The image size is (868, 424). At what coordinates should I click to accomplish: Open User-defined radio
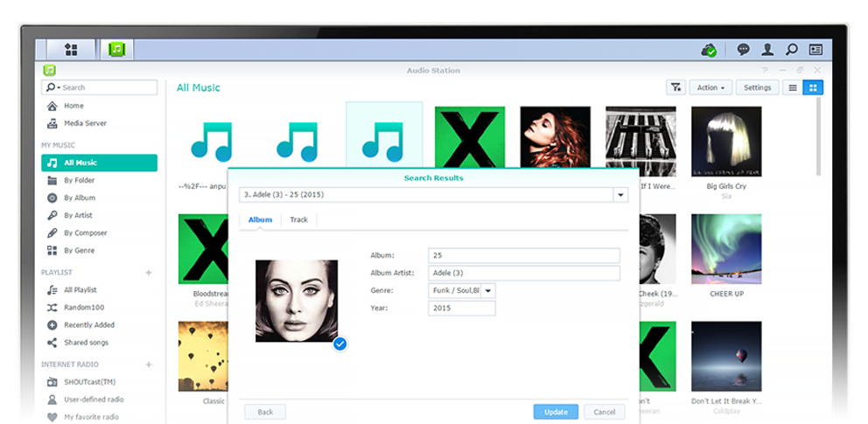coord(99,400)
